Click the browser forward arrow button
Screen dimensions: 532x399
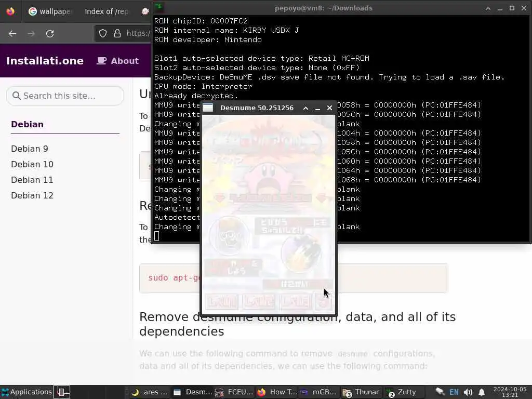pos(31,34)
